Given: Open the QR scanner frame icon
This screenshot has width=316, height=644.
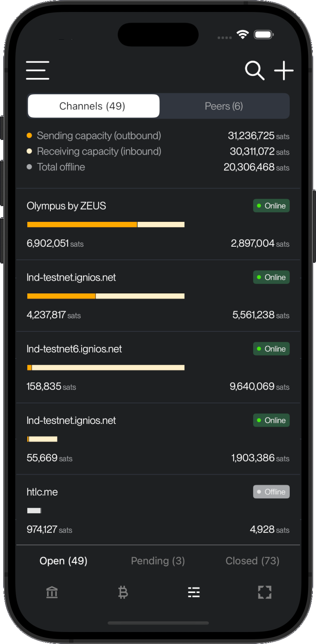Looking at the screenshot, I should pos(265,592).
